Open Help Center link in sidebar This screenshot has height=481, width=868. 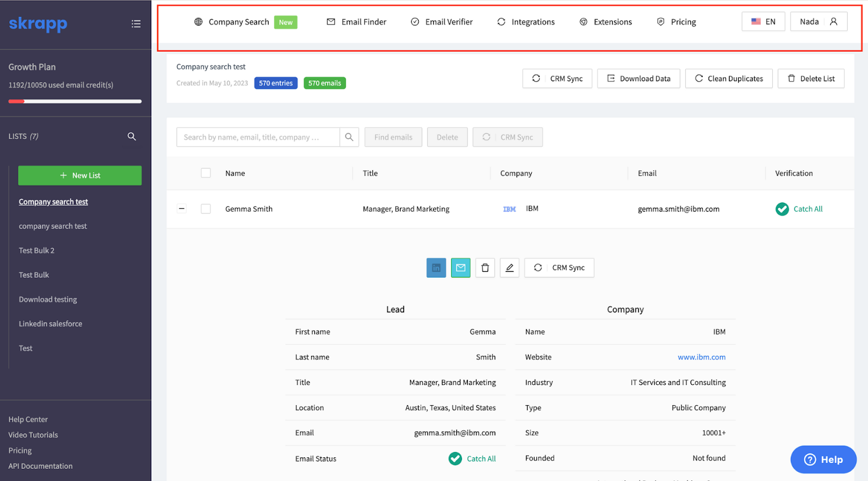28,419
